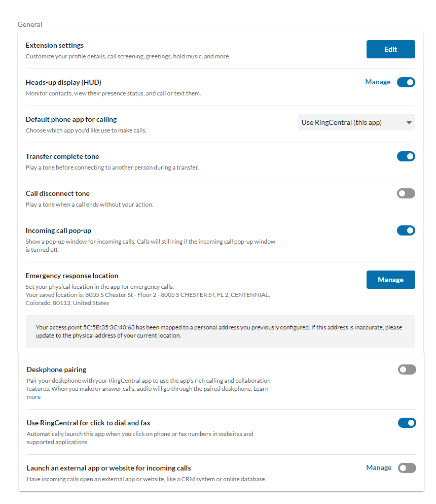Click the Call disconnect tone label
Image resolution: width=436 pixels, height=504 pixels.
(57, 193)
